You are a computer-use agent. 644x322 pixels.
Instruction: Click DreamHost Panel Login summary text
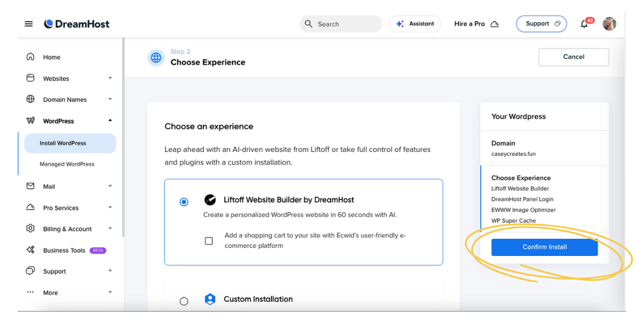point(522,200)
